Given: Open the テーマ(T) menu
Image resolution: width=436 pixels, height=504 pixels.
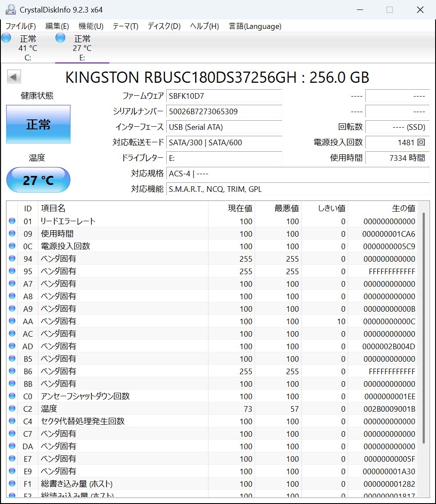Looking at the screenshot, I should click(x=125, y=26).
